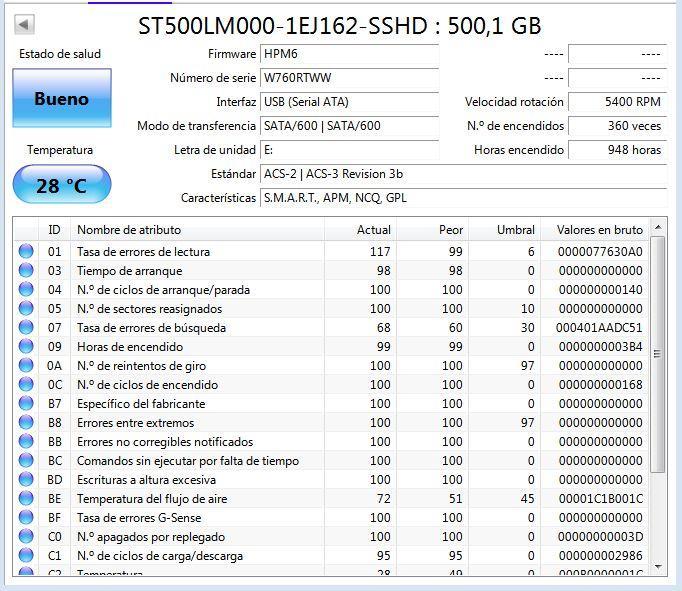Go to previous disk with back arrow
682x591 pixels.
click(x=24, y=25)
